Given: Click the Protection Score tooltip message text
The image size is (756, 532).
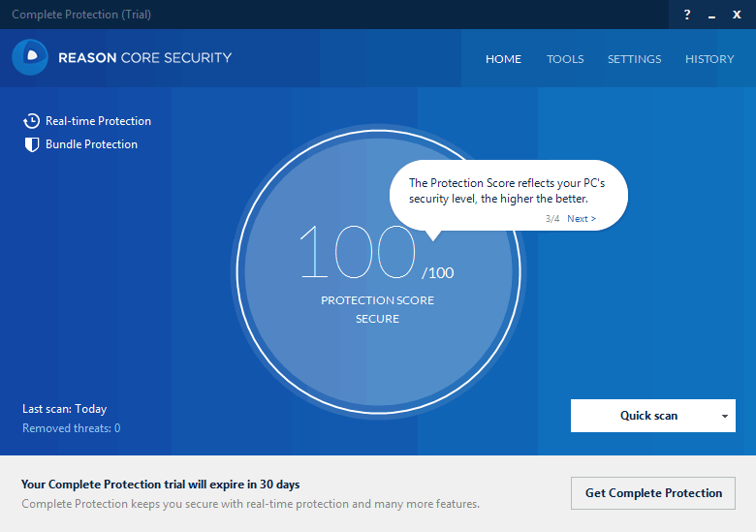Looking at the screenshot, I should (x=507, y=191).
